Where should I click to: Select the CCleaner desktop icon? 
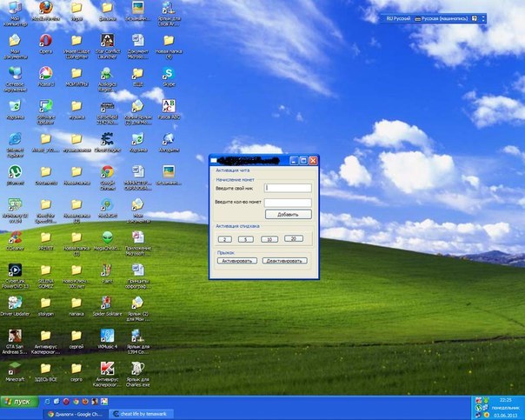tap(15, 241)
